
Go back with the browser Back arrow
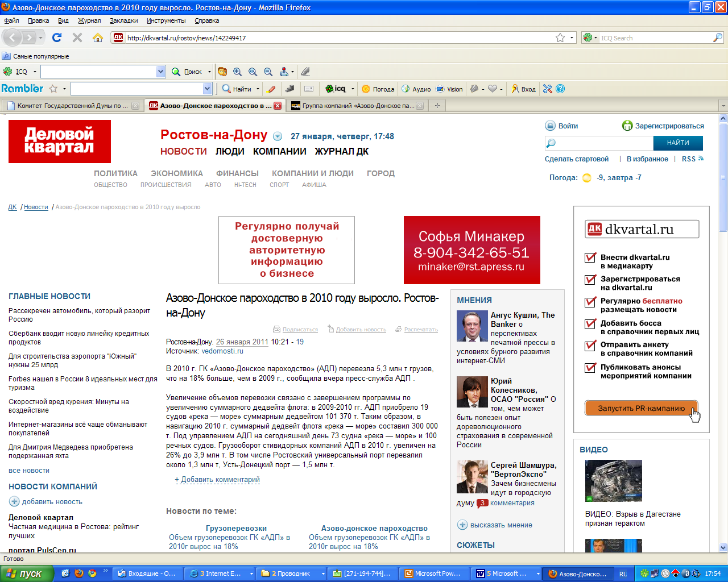click(x=13, y=38)
